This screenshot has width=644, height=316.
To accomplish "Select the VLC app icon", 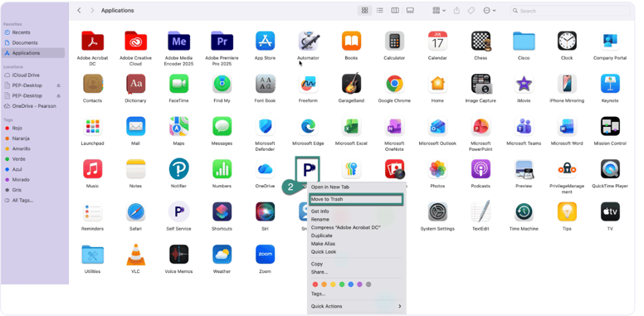I will (135, 255).
